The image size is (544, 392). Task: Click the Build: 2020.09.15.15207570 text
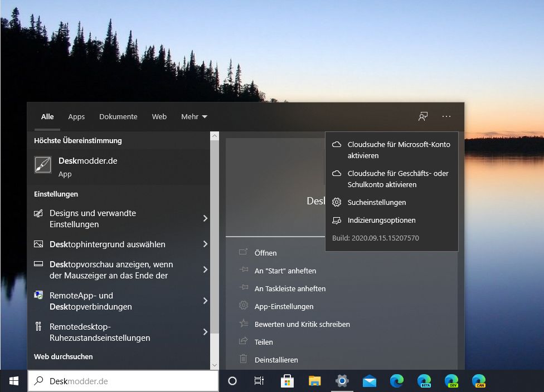click(x=375, y=238)
